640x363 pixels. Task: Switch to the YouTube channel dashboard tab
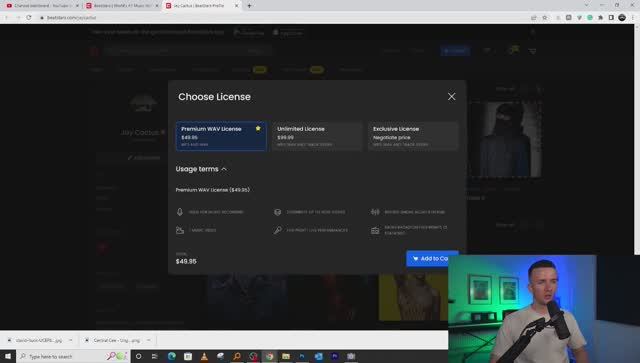click(41, 6)
